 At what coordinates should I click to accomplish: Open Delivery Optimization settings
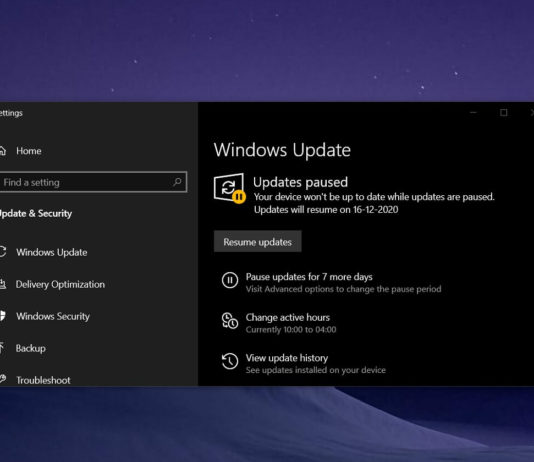point(60,284)
